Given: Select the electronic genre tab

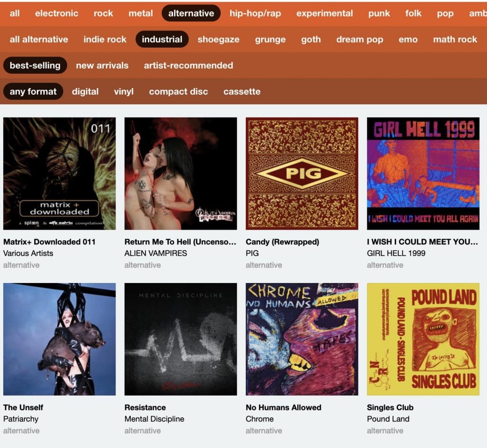Looking at the screenshot, I should (57, 13).
